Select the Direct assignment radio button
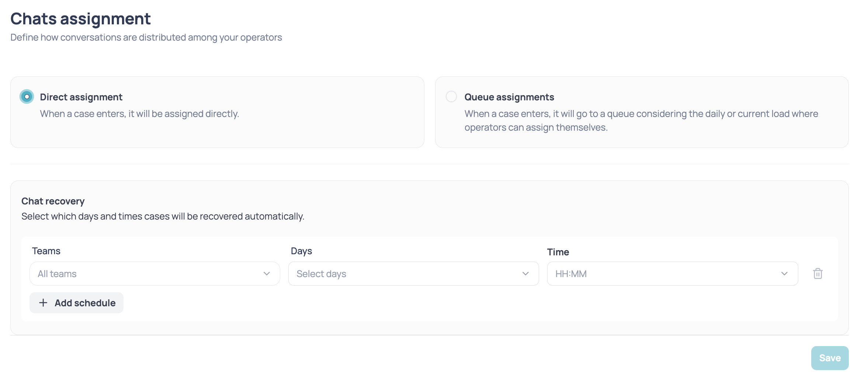Image resolution: width=868 pixels, height=383 pixels. tap(27, 97)
